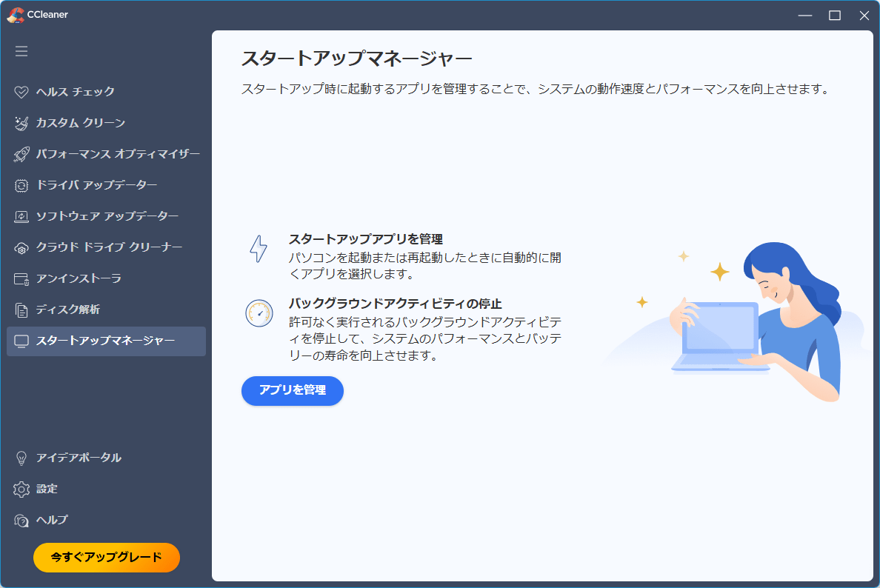Screen dimensions: 880x588
Task: Click the 今すぐアップグレード upgrade button
Action: pyautogui.click(x=107, y=558)
